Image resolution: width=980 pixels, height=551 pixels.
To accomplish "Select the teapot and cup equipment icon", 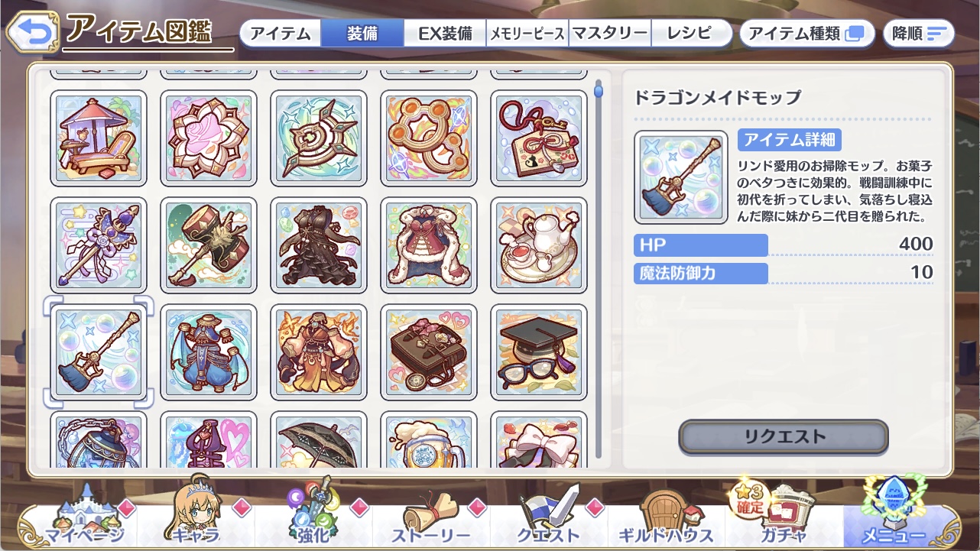I will [x=539, y=245].
